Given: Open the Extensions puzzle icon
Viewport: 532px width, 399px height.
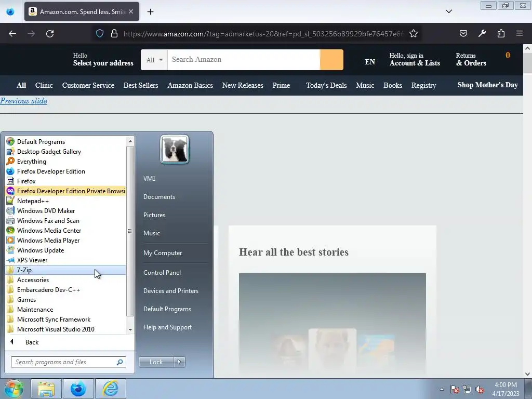Looking at the screenshot, I should (x=501, y=33).
